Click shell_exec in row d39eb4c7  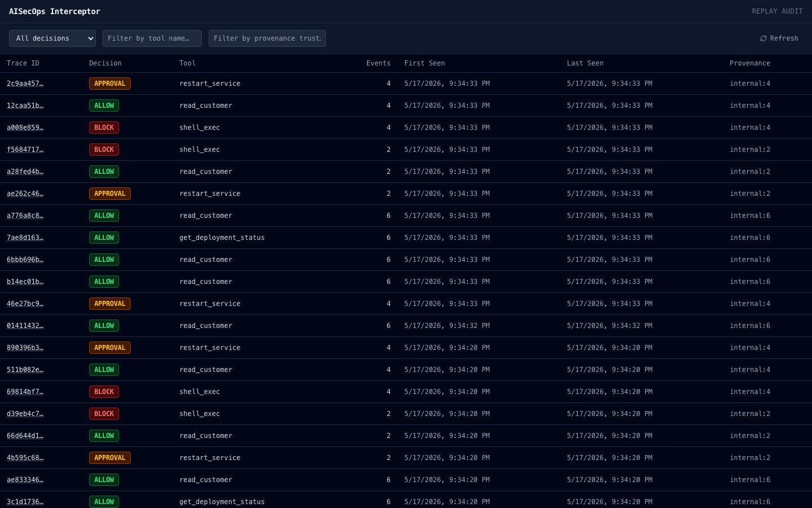(x=200, y=414)
